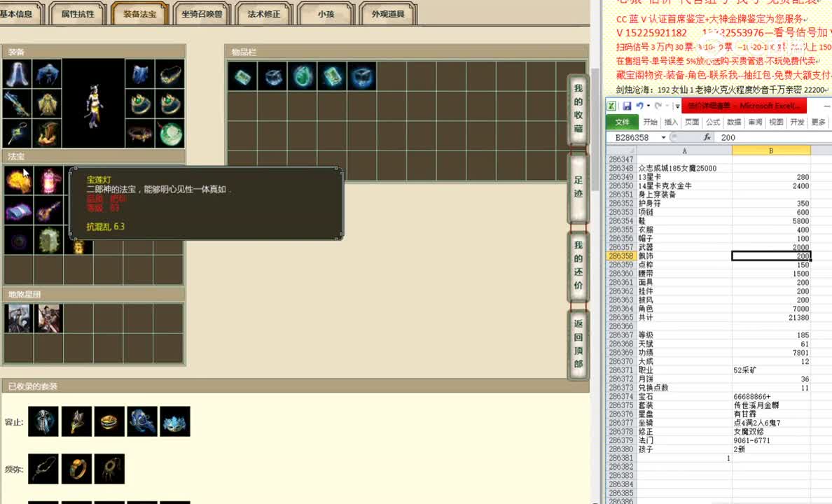
Task: Select the cell reading 52采矿
Action: coord(771,370)
